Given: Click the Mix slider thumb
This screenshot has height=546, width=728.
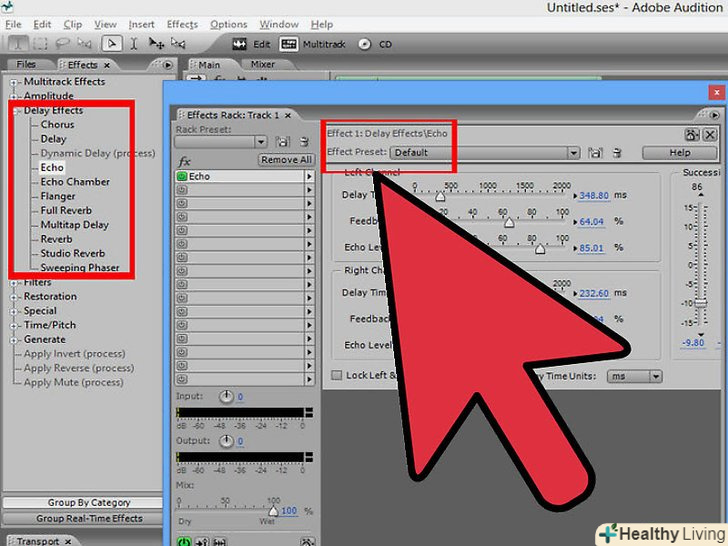Looking at the screenshot, I should pyautogui.click(x=273, y=511).
